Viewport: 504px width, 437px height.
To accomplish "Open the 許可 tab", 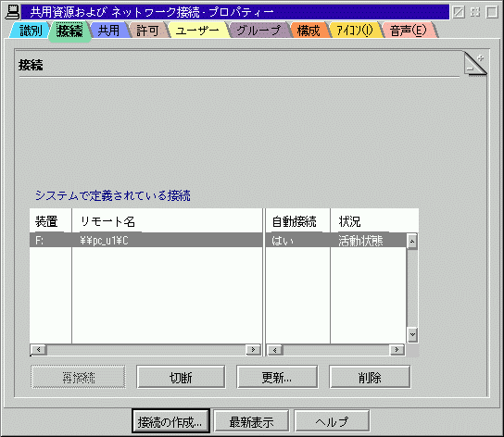I will tap(147, 31).
